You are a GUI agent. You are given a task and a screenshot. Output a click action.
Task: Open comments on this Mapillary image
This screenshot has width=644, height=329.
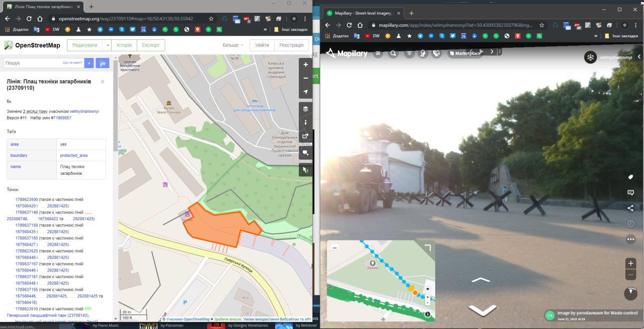point(630,192)
